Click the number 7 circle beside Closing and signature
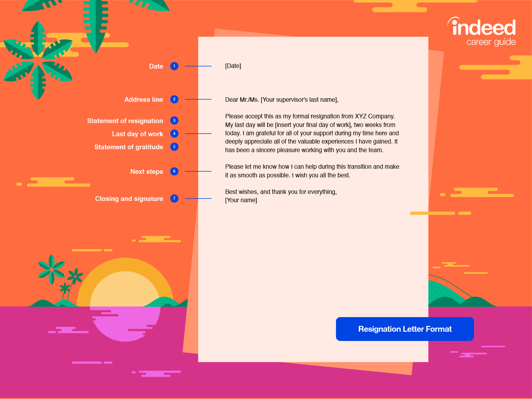The height and width of the screenshot is (399, 532). tap(174, 198)
